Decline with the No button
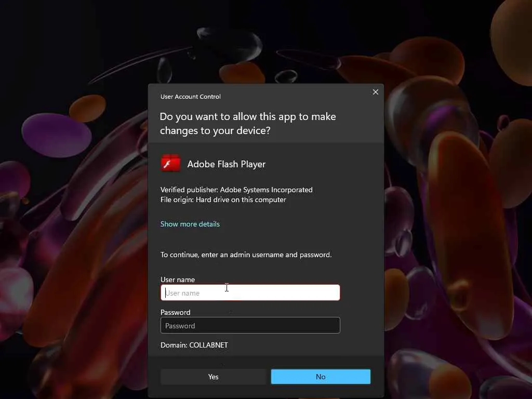Screen dimensions: 532x399 321,377
